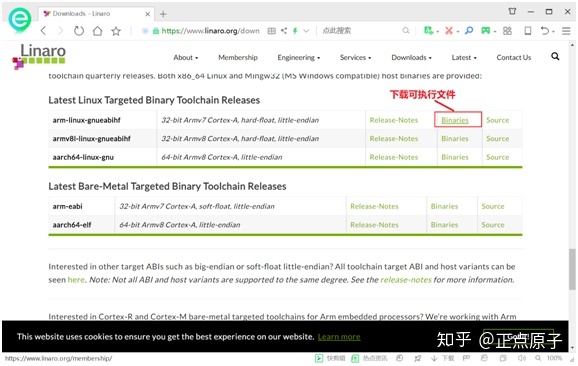Open Source for armv8l-linux-gnueabihf
This screenshot has width=578, height=366.
pos(498,139)
